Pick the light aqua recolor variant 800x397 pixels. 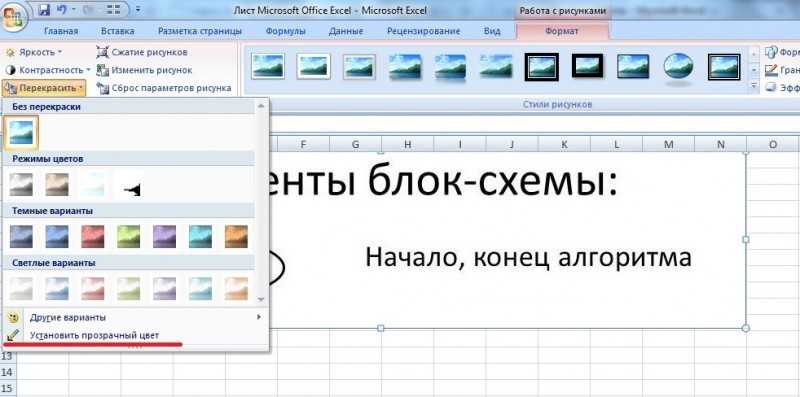click(x=201, y=288)
